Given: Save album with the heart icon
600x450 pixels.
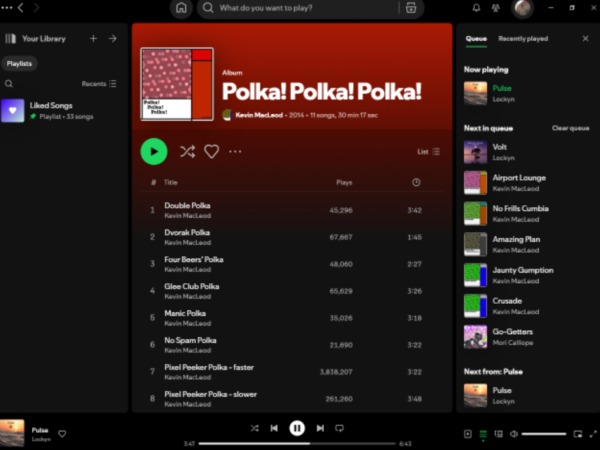Looking at the screenshot, I should [x=211, y=152].
